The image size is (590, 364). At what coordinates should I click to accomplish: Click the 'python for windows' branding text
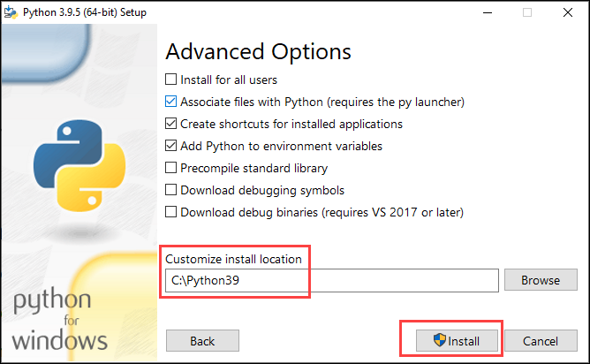59,319
